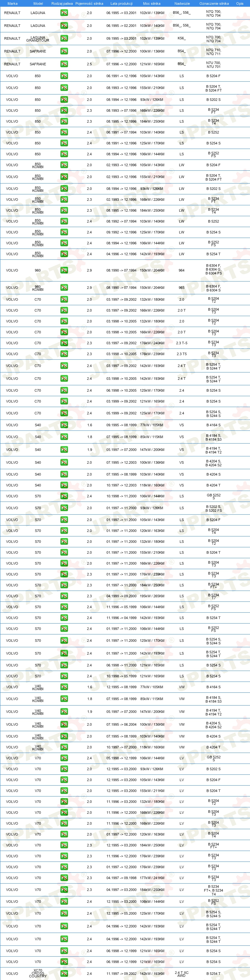Select the '965' body cell
The image size is (250, 980).
point(182,288)
